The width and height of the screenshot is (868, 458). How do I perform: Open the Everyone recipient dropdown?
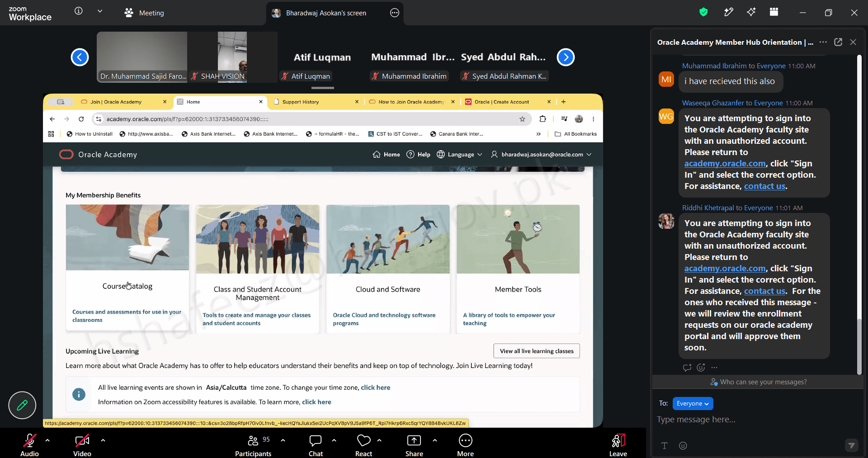pos(693,403)
